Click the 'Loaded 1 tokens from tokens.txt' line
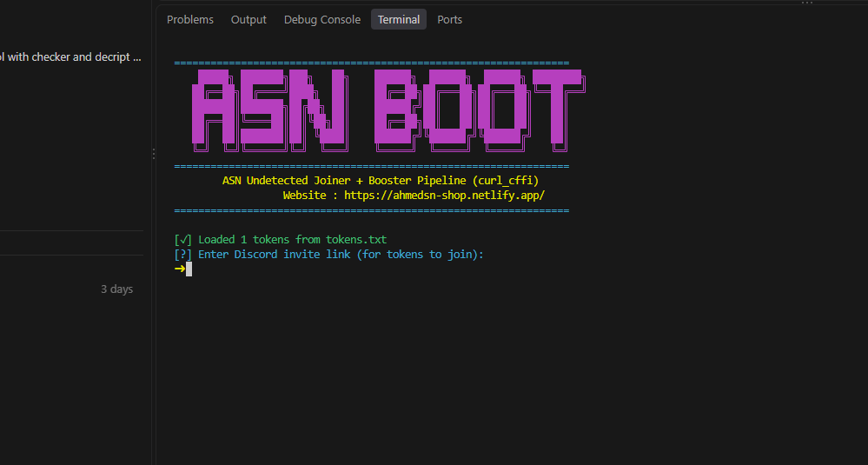This screenshot has height=465, width=868. click(280, 240)
